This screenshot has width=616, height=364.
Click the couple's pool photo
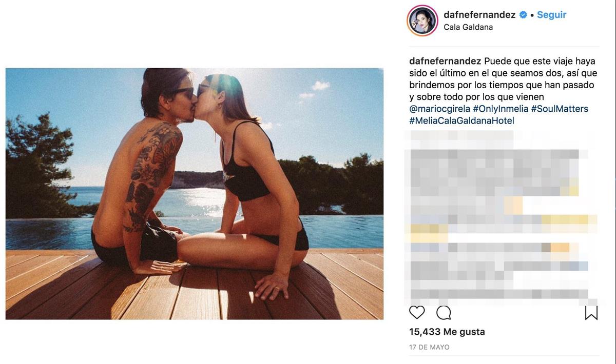(194, 194)
